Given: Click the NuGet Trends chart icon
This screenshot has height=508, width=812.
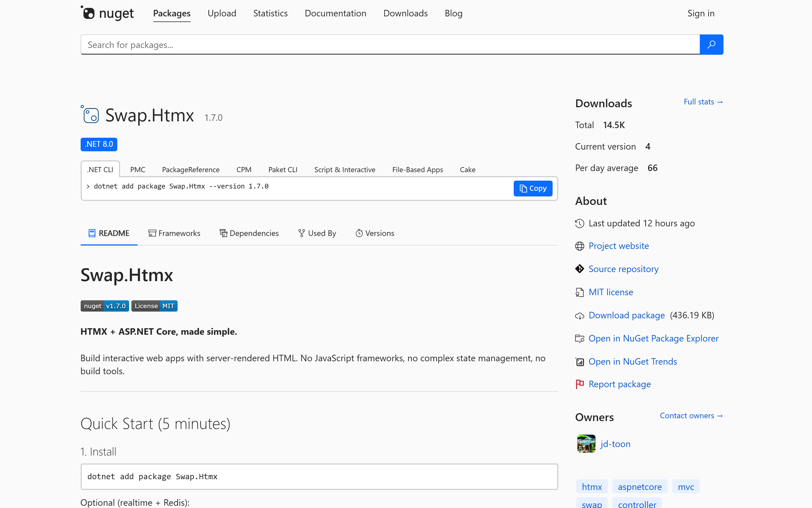Looking at the screenshot, I should click(x=579, y=362).
